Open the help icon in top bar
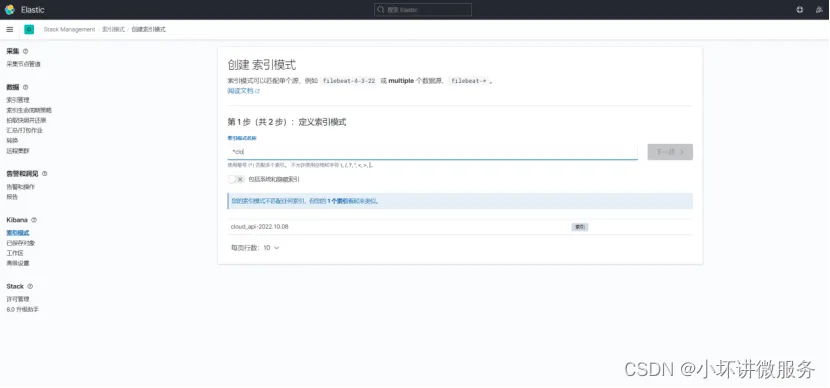The height and width of the screenshot is (388, 830). point(800,10)
